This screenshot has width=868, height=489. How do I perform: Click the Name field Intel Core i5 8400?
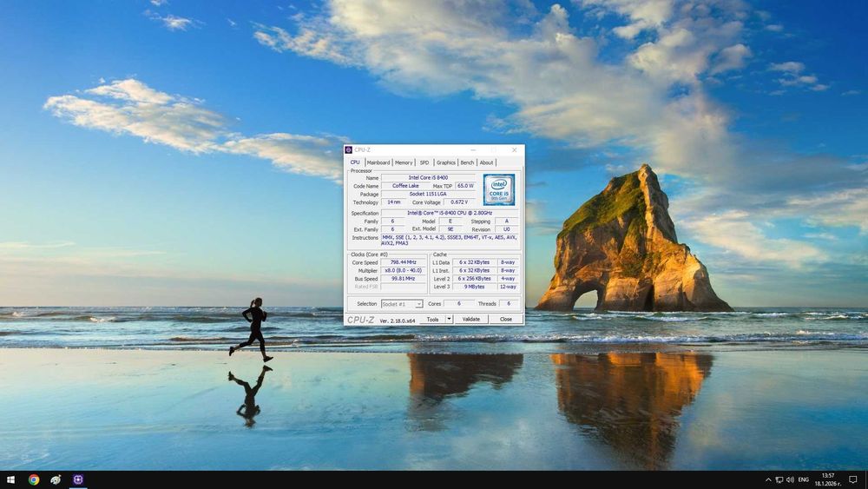[x=428, y=178]
